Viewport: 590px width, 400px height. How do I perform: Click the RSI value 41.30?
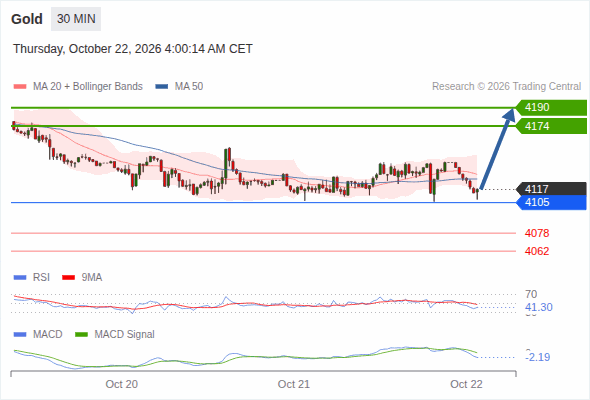pos(539,307)
